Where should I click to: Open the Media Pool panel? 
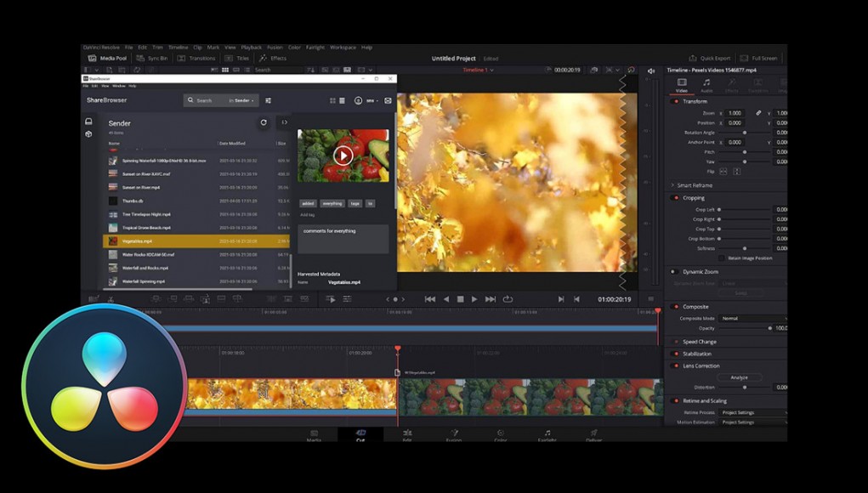tap(107, 58)
